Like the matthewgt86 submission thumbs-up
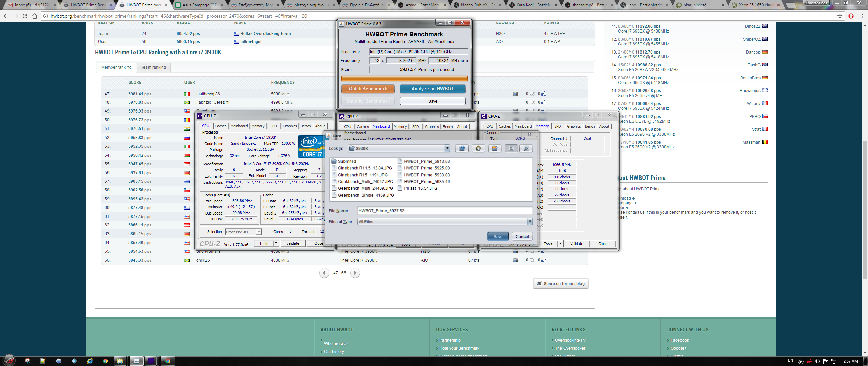868x366 pixels. pyautogui.click(x=544, y=94)
